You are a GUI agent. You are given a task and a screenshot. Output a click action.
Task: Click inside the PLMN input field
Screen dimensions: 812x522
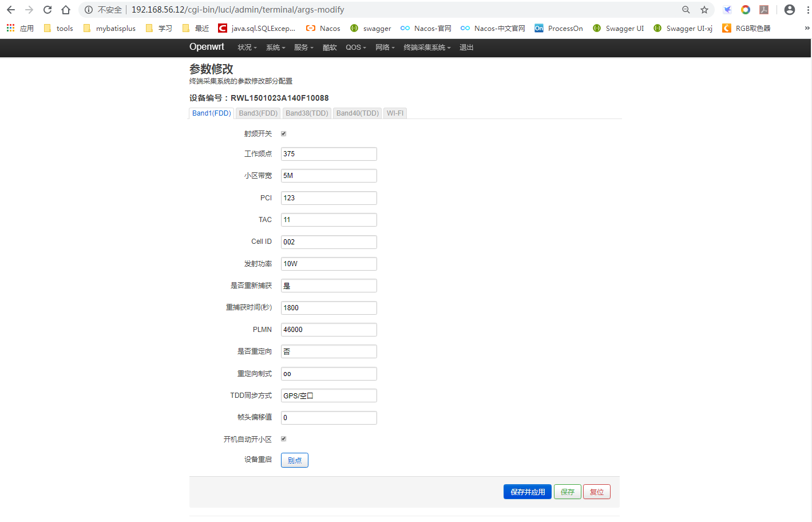pyautogui.click(x=328, y=329)
